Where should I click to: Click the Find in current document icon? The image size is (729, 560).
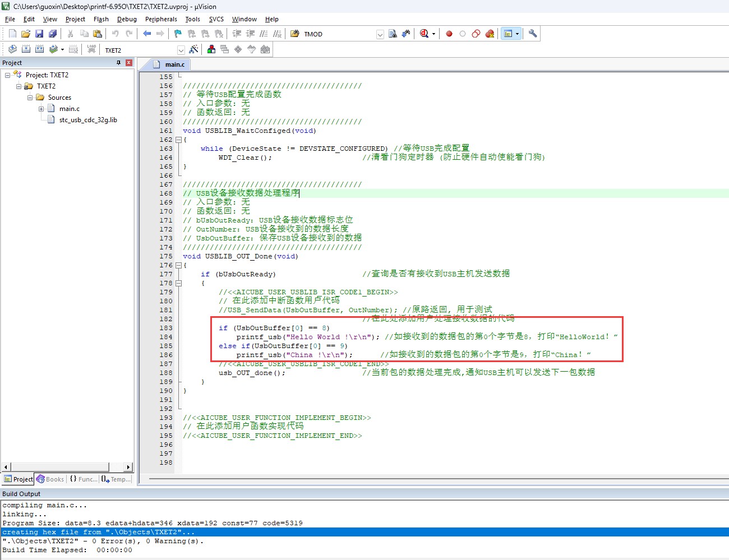393,34
